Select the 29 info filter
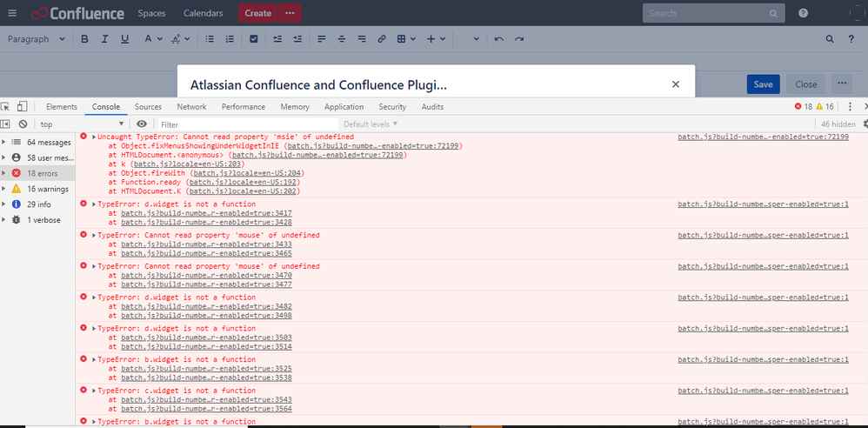 [x=37, y=204]
